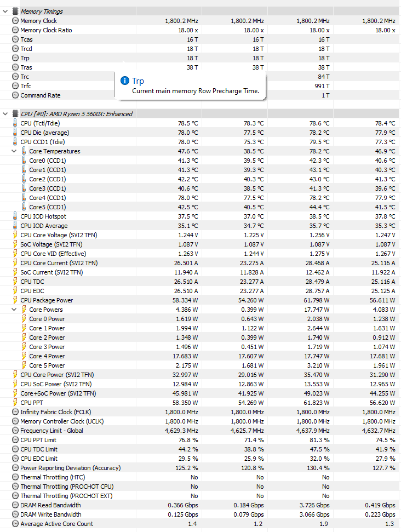Click the lightning icon beside Core Powers
Screen dimensions: 401x532
tap(24, 310)
